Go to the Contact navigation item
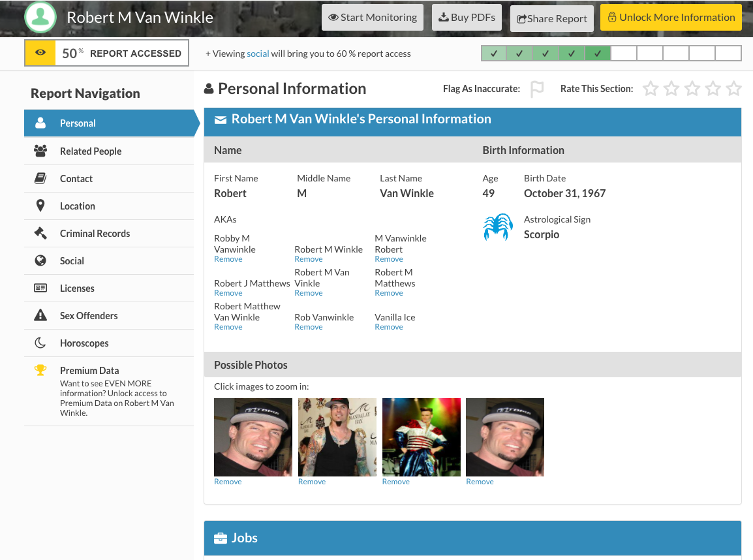The image size is (753, 560). click(x=76, y=178)
